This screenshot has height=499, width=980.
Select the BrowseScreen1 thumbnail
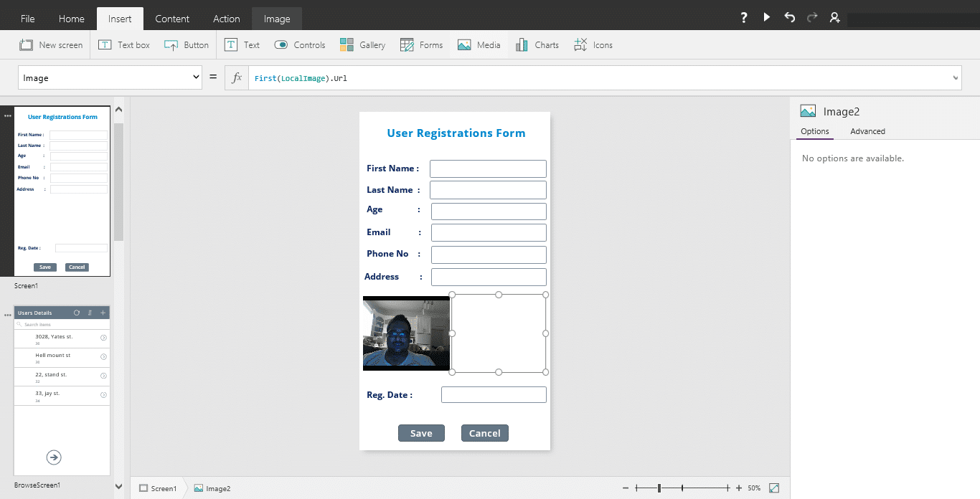[x=62, y=391]
